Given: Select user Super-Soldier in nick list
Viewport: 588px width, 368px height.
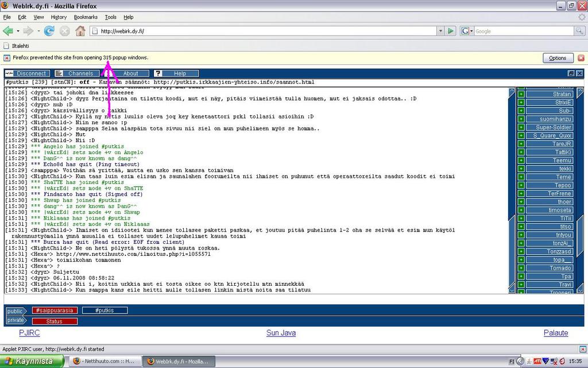Looking at the screenshot, I should [550, 127].
